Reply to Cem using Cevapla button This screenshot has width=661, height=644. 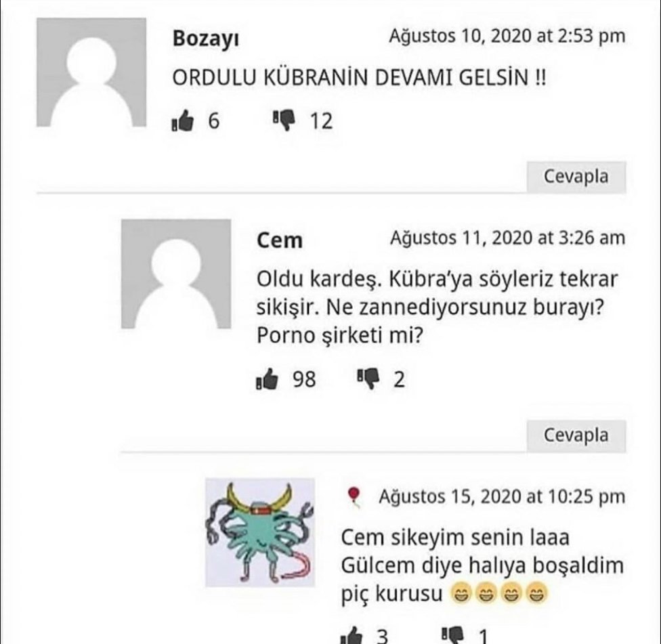[x=576, y=435]
